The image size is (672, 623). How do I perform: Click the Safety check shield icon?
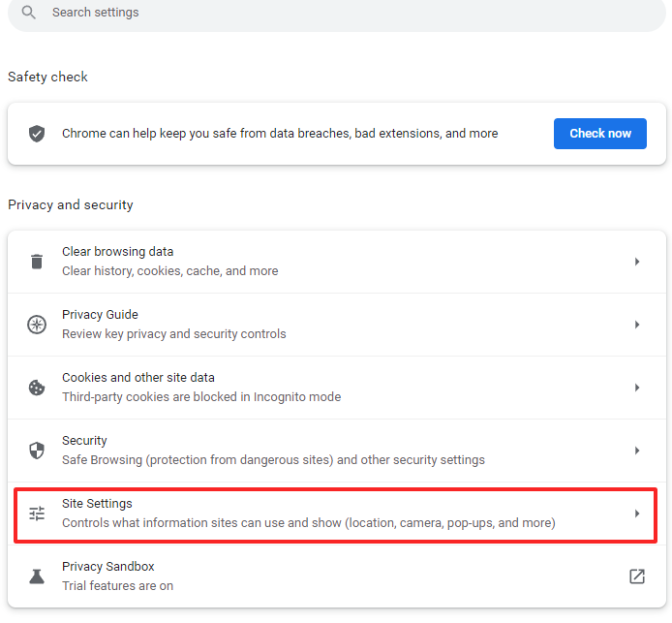pos(37,134)
